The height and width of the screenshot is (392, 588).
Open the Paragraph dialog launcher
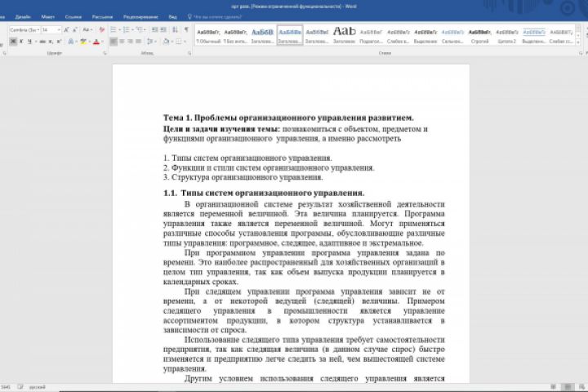(189, 53)
